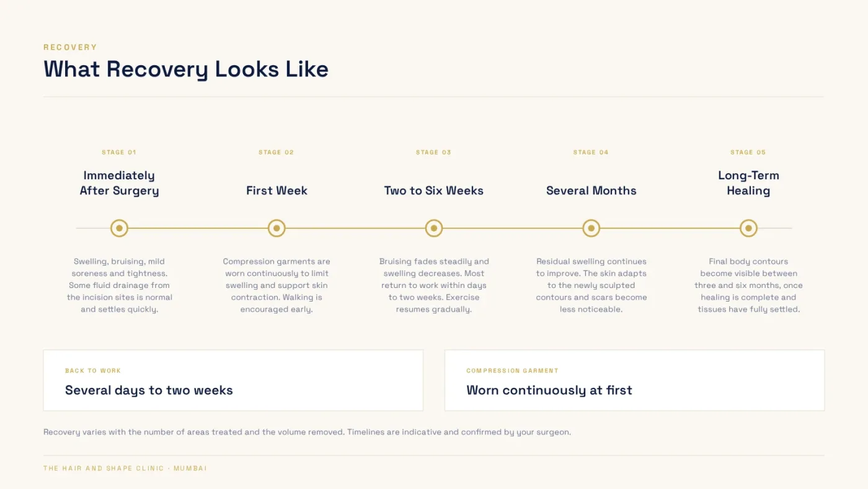Click the Stage 01 timeline circle marker
Screen dimensions: 868x489
119,228
